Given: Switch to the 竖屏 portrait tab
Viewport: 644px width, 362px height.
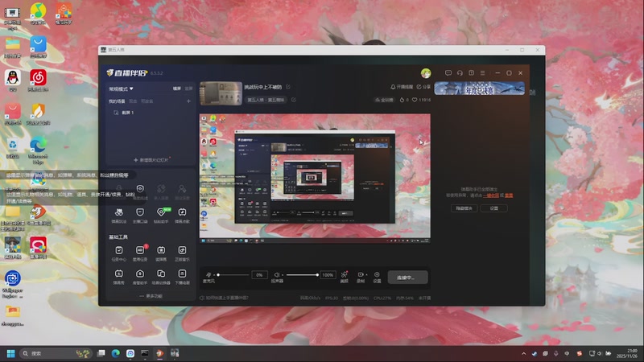Looking at the screenshot, I should click(188, 88).
